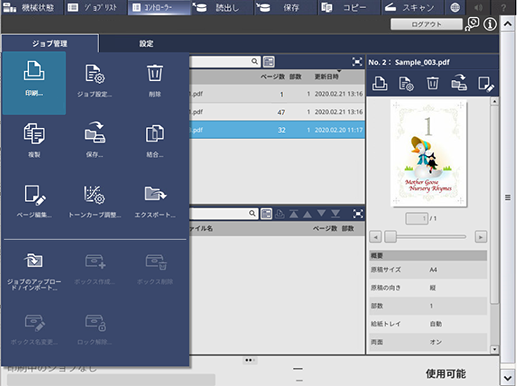517x386 pixels.
Task: Click preview panel scrollbar down arrow
Action: [x=495, y=349]
